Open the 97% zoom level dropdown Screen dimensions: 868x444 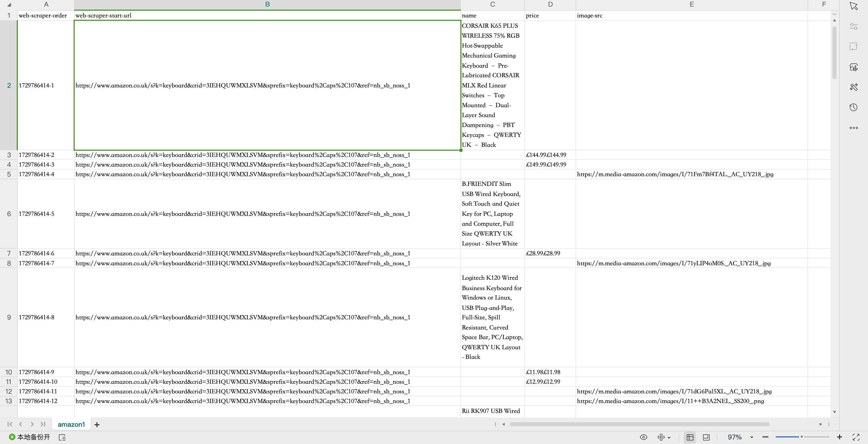pos(752,437)
